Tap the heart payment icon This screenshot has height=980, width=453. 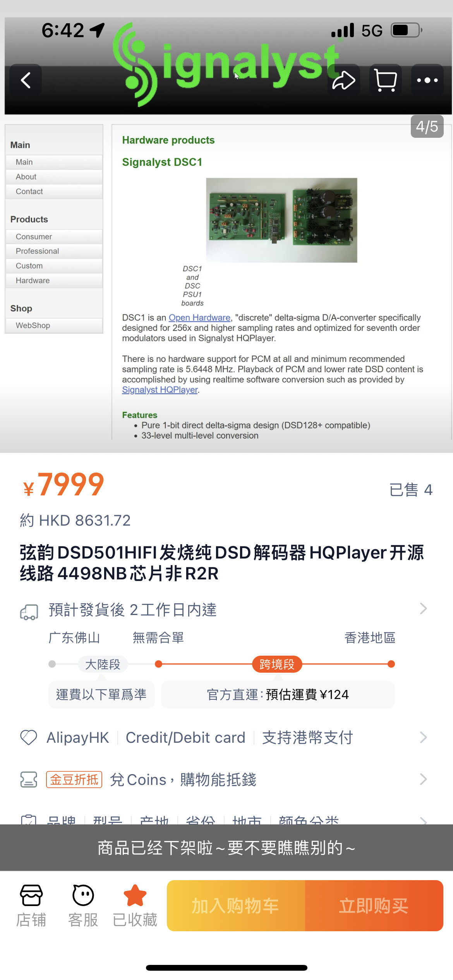[x=29, y=737]
